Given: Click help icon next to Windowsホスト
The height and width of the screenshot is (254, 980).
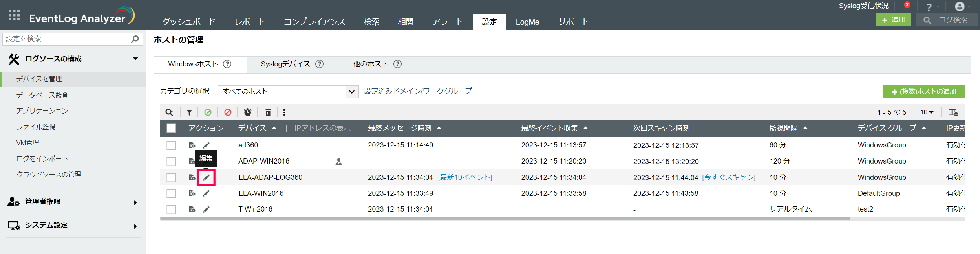Looking at the screenshot, I should click(227, 64).
